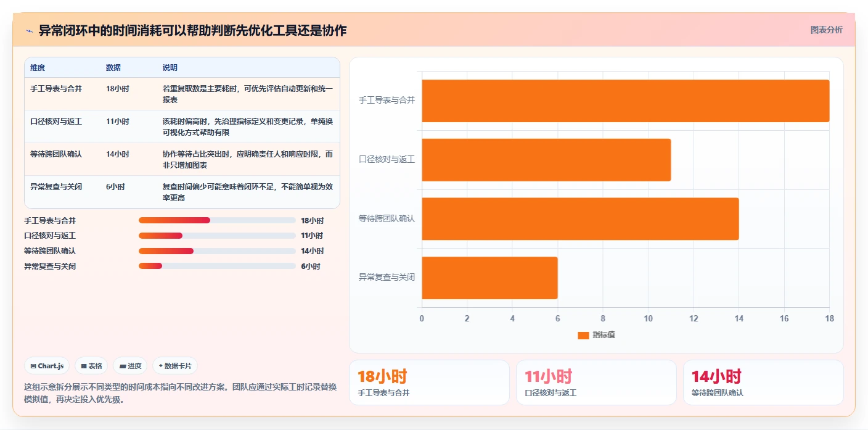The width and height of the screenshot is (868, 430).
Task: Click the description starting 协作等待占比突出时
Action: (x=248, y=160)
